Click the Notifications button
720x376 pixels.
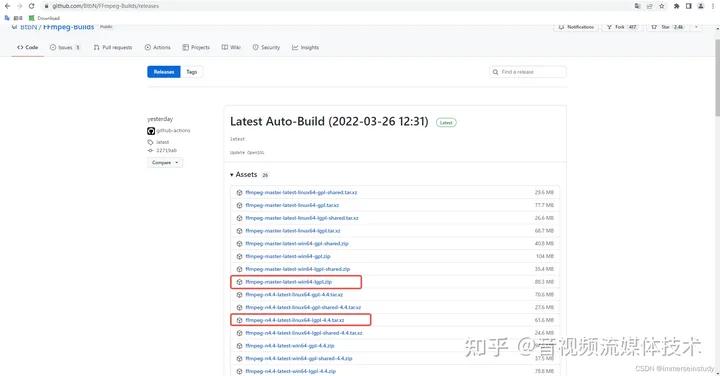[576, 27]
